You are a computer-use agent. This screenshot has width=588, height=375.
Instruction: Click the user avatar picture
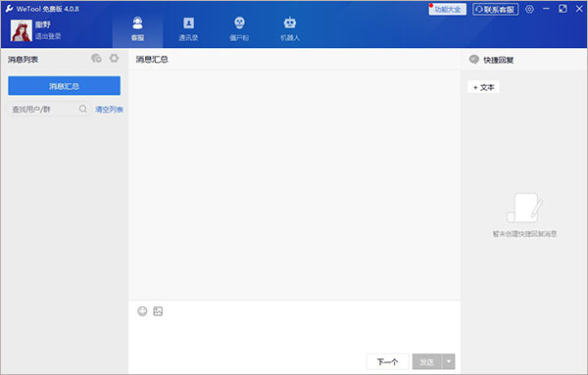pos(22,30)
